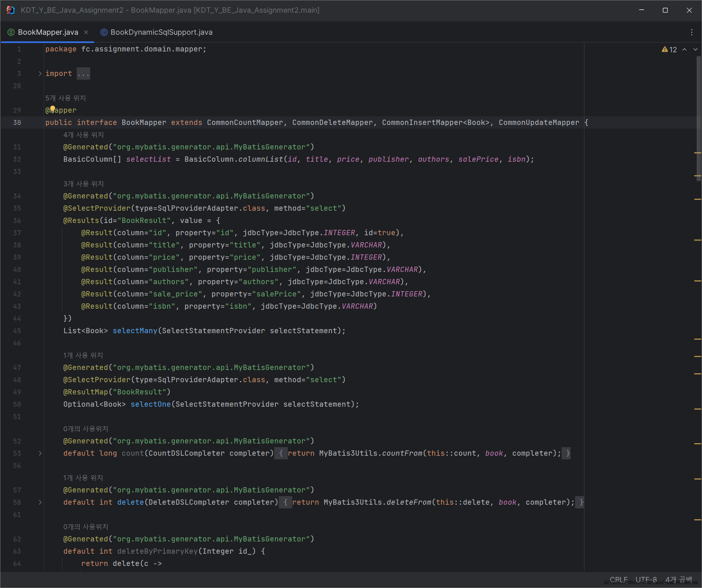Click the '4개 사용 위치' usages hint above selectList

coord(84,135)
